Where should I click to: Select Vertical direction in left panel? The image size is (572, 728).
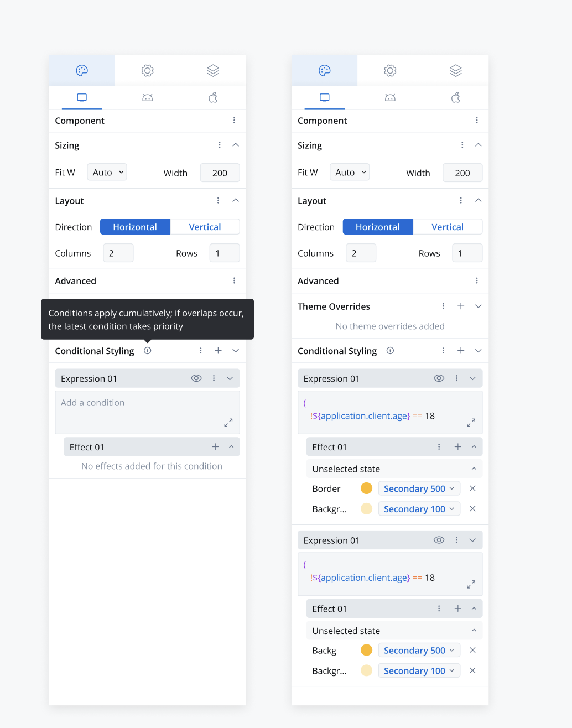[205, 227]
